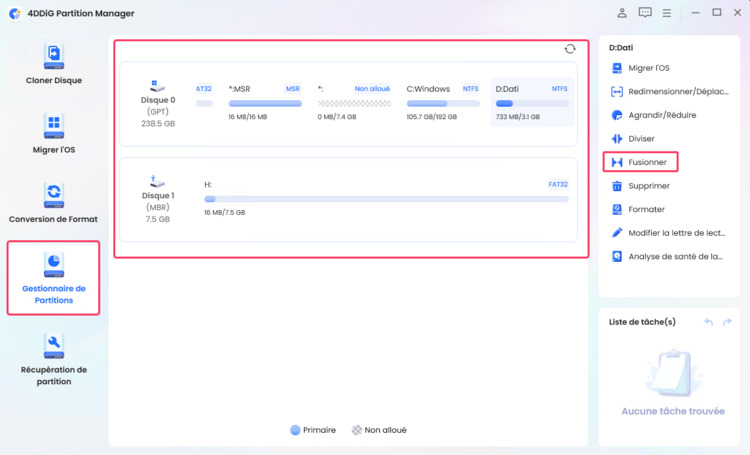Screen dimensions: 750x455
Task: Click the C:Windows usage bar
Action: coord(443,103)
